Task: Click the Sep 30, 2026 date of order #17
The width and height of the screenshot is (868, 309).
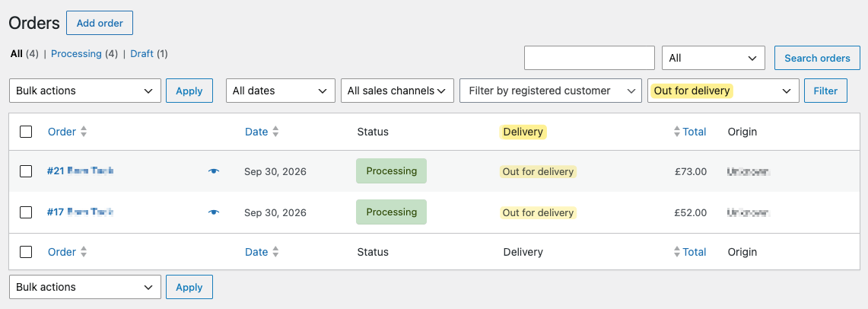Action: [275, 212]
